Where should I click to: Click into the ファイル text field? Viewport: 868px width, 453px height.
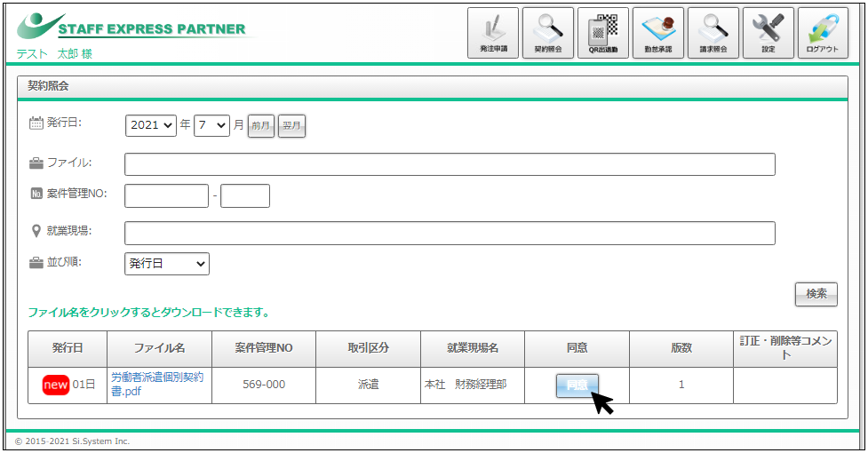click(450, 164)
